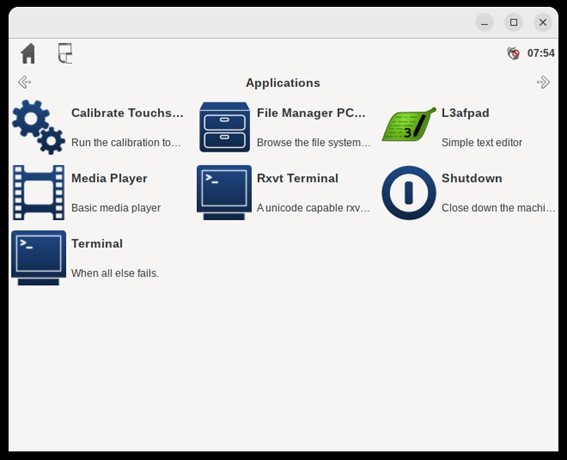Viewport: 567px width, 460px height.
Task: Select the 'Simple text editor' description
Action: pyautogui.click(x=482, y=142)
